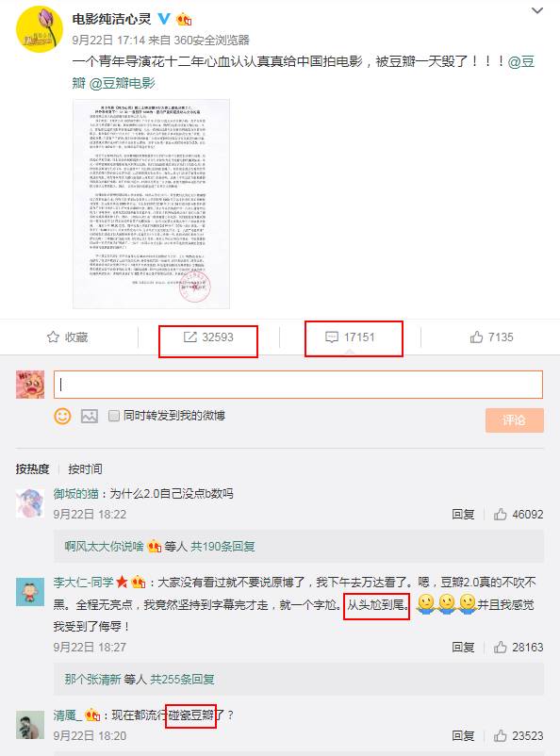Focus the comment text input box

298,385
